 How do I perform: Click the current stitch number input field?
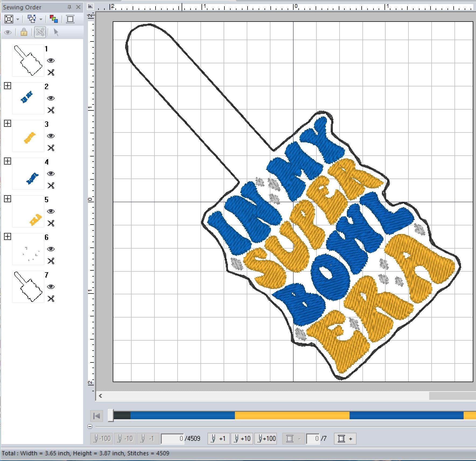pos(172,439)
